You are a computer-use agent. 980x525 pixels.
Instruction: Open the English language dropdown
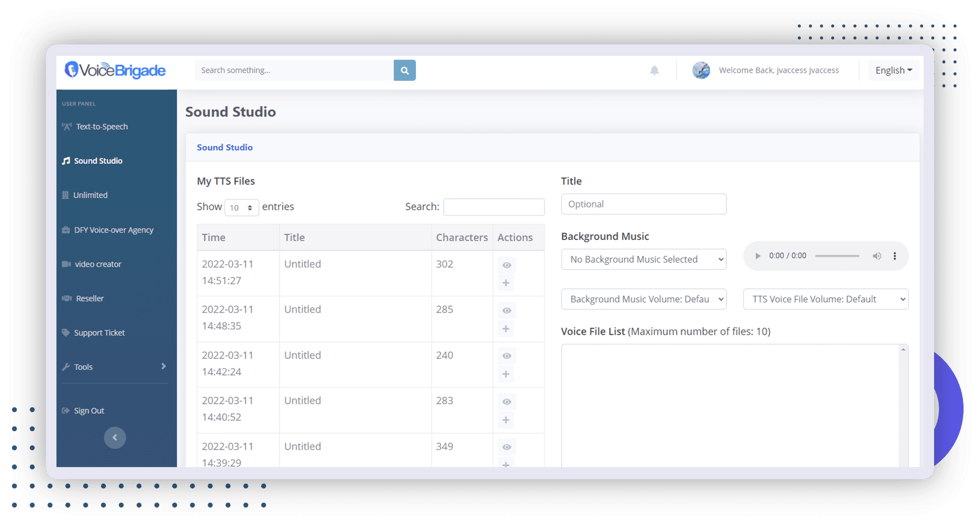(x=894, y=70)
